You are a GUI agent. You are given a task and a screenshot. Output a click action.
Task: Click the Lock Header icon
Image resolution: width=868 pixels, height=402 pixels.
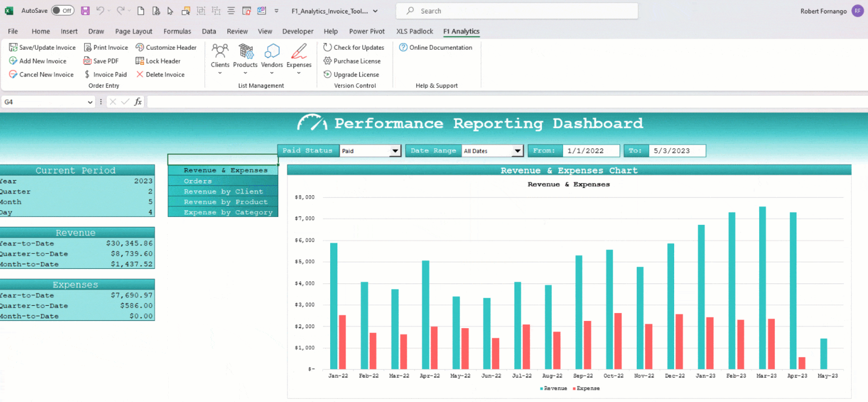(x=158, y=61)
